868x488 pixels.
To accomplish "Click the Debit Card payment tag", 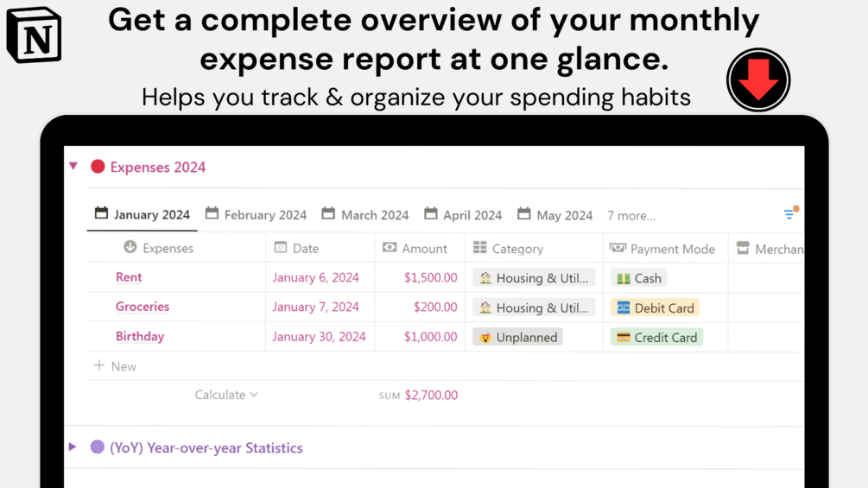I will coord(655,307).
